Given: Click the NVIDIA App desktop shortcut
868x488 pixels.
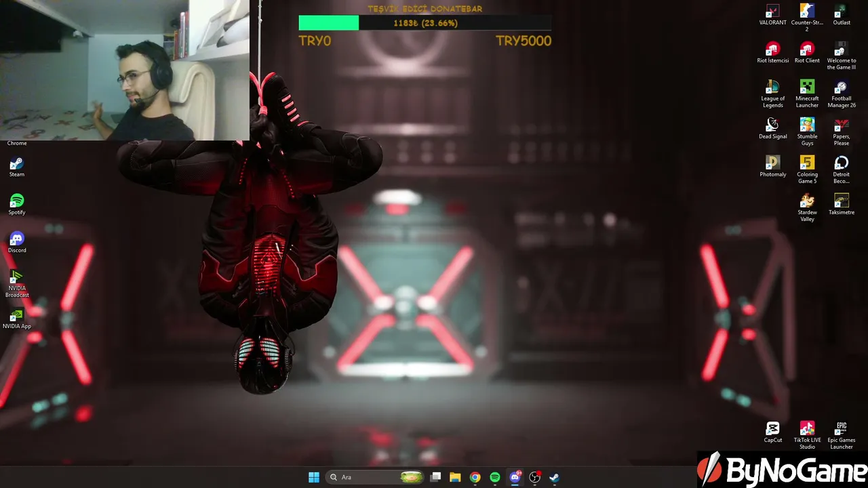Looking at the screenshot, I should coord(17,319).
